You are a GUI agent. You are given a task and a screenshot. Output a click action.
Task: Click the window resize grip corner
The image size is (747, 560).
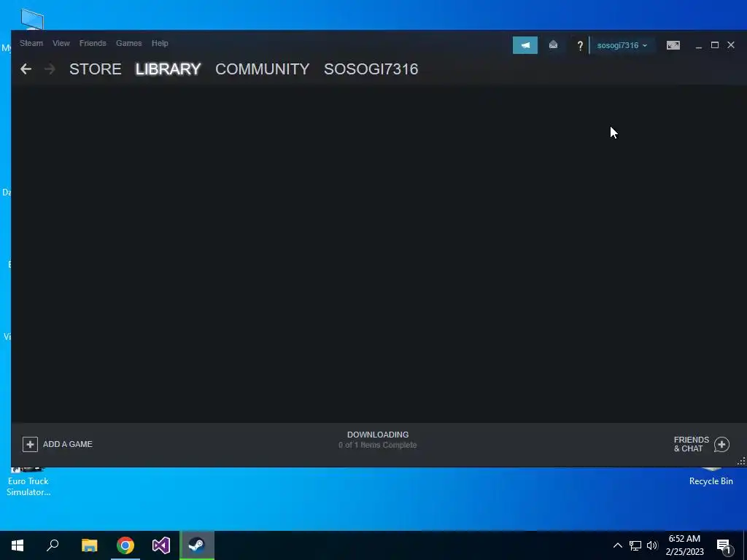click(x=741, y=462)
